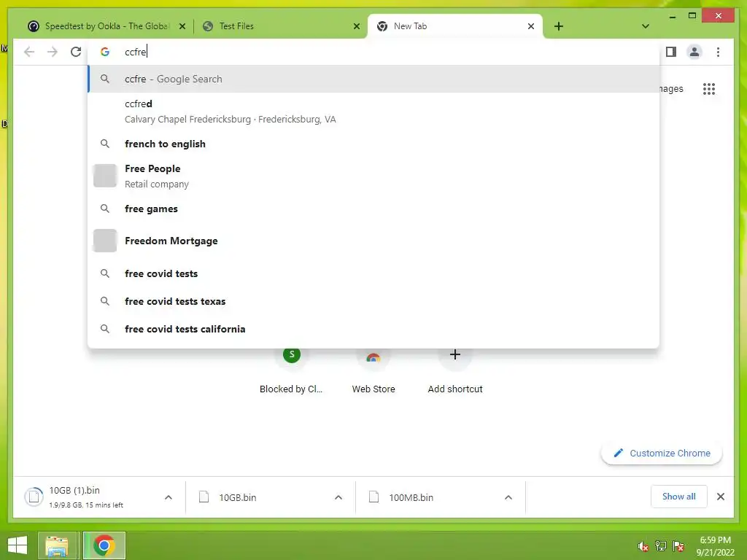The height and width of the screenshot is (560, 747).
Task: Open the Web Store shortcut
Action: click(x=373, y=370)
